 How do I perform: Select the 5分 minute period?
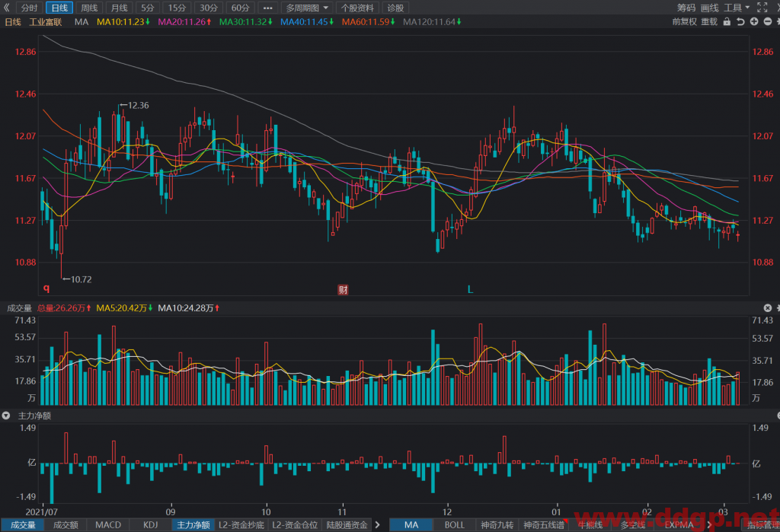point(148,8)
